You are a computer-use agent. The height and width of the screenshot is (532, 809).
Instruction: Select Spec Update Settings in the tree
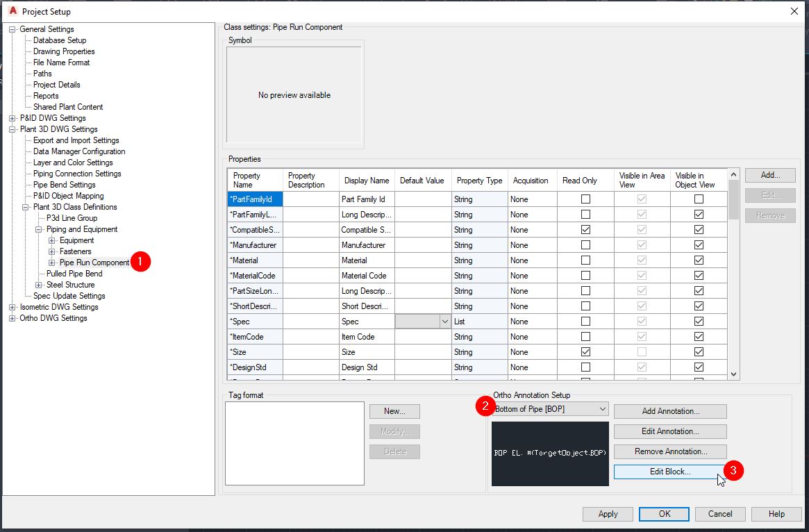click(x=70, y=296)
